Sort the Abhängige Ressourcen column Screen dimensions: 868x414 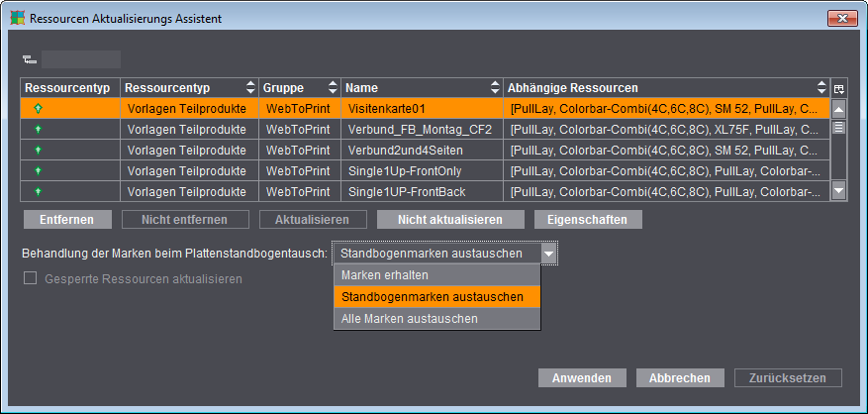coord(821,87)
